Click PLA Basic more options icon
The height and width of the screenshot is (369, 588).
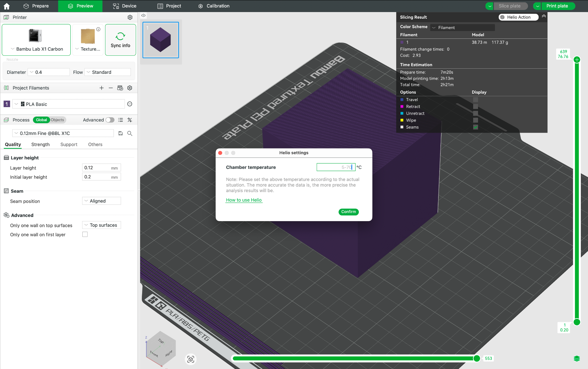click(x=130, y=104)
